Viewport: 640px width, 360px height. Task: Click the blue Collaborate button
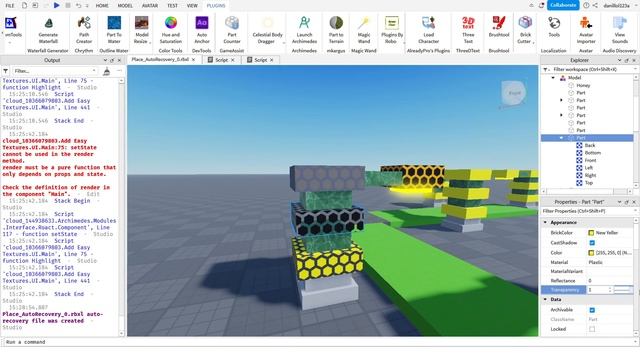coord(563,5)
